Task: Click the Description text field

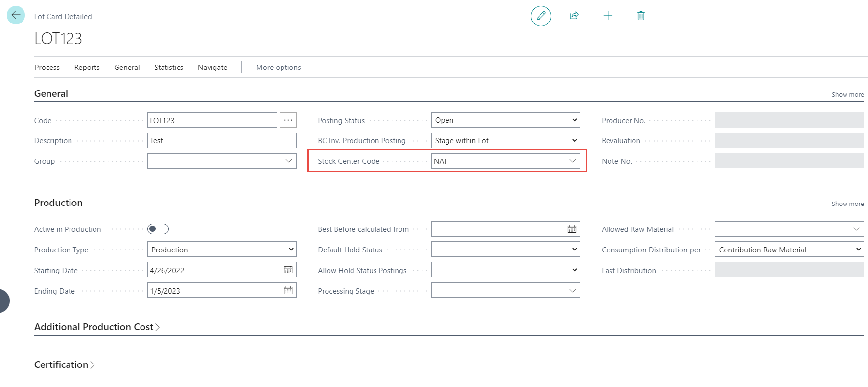Action: (222, 141)
